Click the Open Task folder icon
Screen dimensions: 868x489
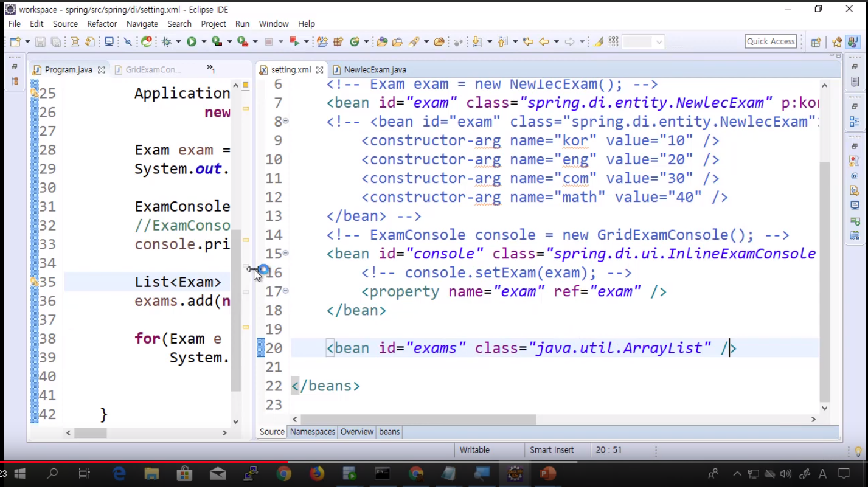click(x=397, y=42)
